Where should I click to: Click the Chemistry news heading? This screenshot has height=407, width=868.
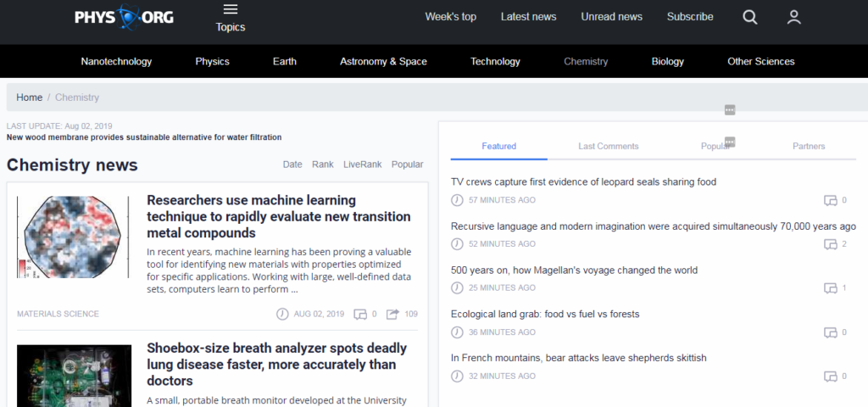72,165
